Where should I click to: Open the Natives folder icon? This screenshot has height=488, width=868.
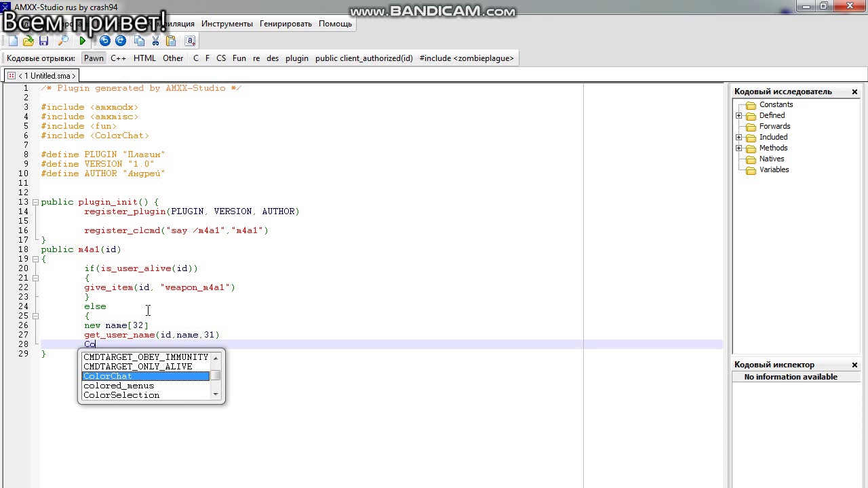751,159
